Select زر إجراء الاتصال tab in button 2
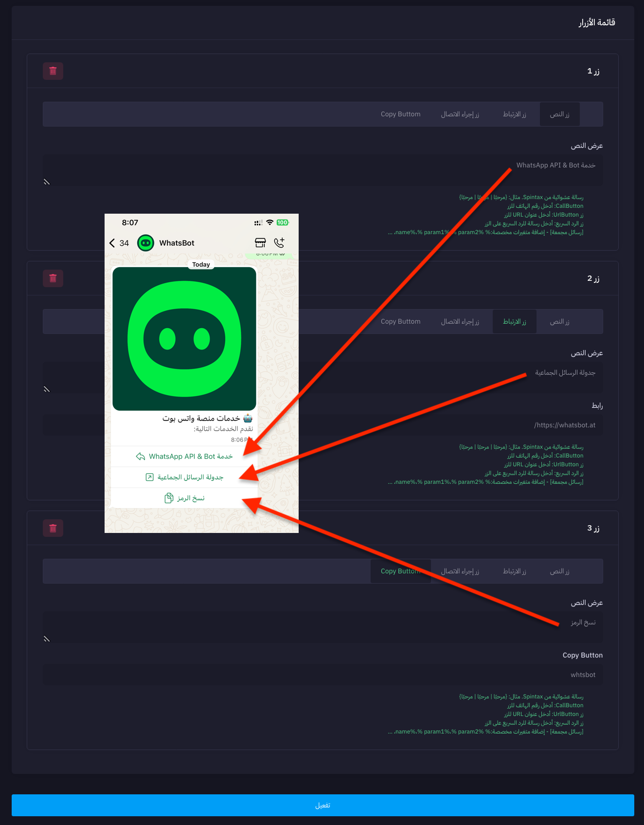This screenshot has width=644, height=825. (460, 322)
